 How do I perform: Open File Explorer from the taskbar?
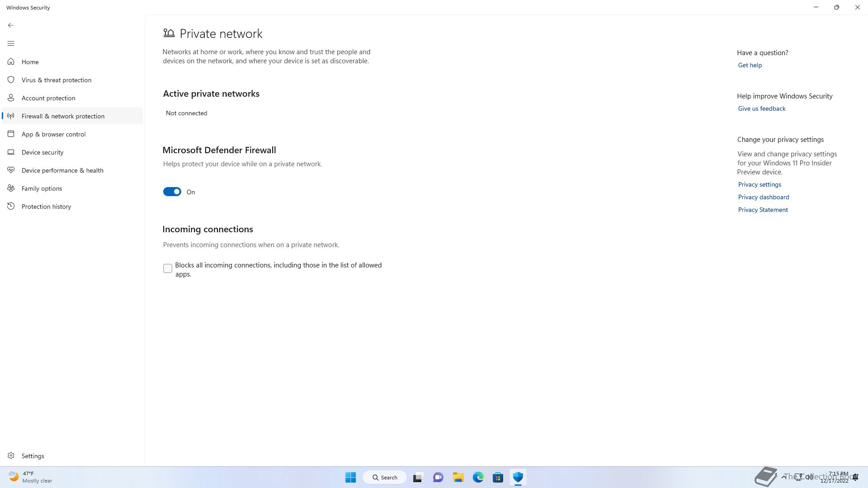[x=458, y=477]
